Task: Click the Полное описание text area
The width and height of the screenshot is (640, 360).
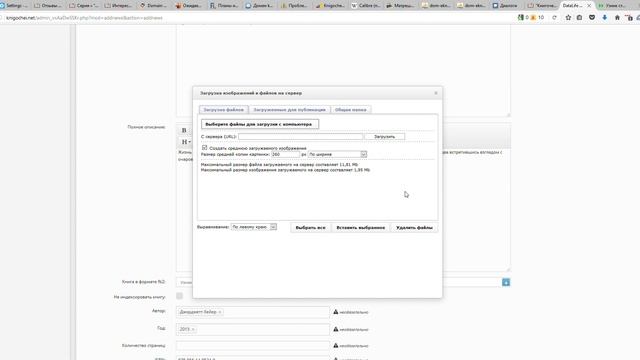Action: 343,210
